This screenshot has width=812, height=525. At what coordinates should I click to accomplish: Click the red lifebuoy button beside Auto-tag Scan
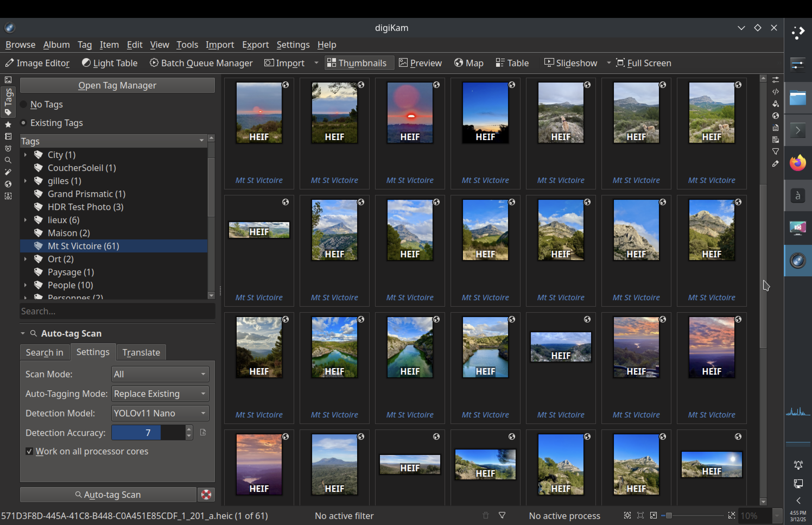click(x=206, y=494)
